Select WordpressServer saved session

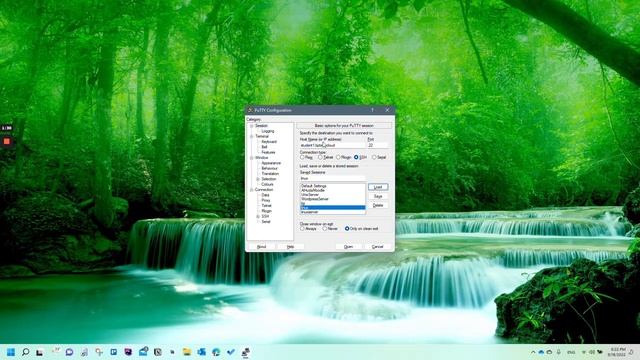click(332, 199)
